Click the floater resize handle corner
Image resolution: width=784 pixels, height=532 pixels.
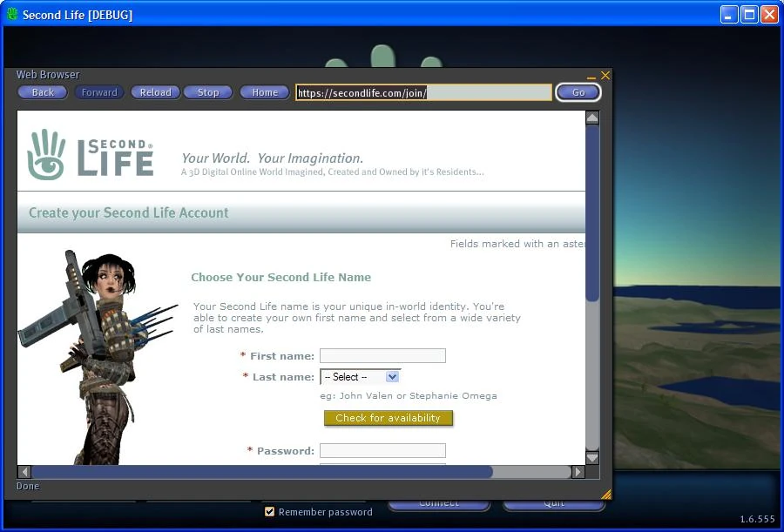click(605, 495)
